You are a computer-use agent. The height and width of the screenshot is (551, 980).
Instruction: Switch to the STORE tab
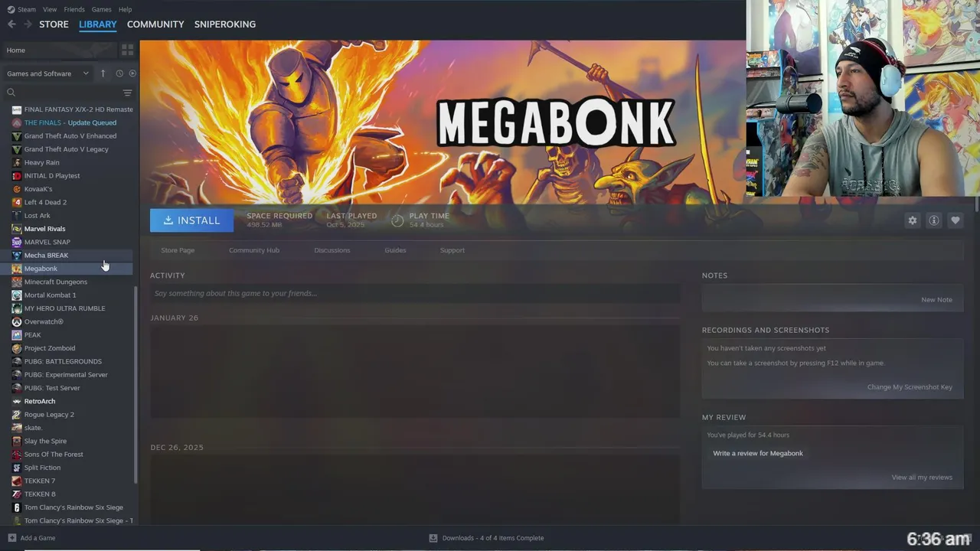pyautogui.click(x=54, y=24)
